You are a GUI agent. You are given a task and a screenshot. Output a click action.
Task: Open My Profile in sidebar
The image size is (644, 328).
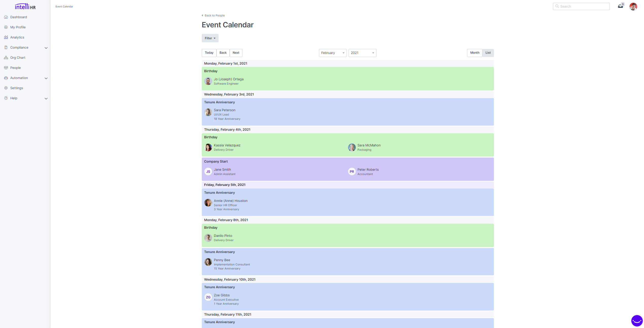point(18,27)
